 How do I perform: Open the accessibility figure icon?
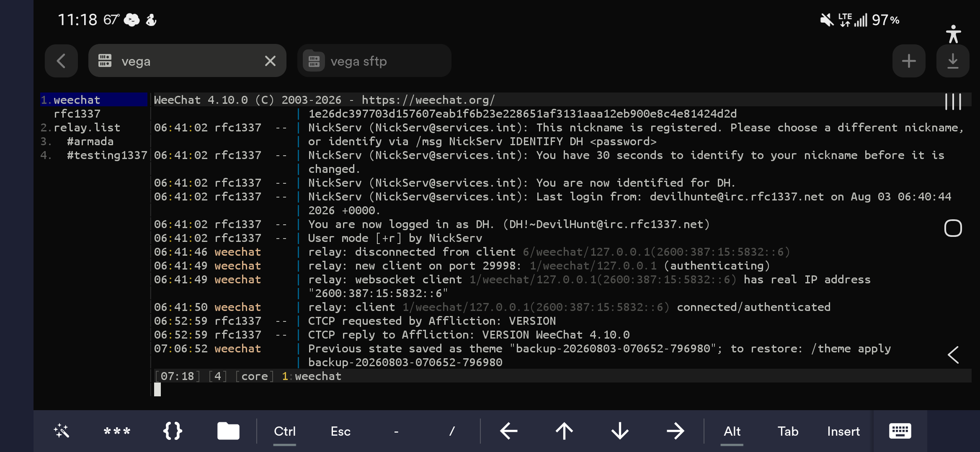coord(953,34)
